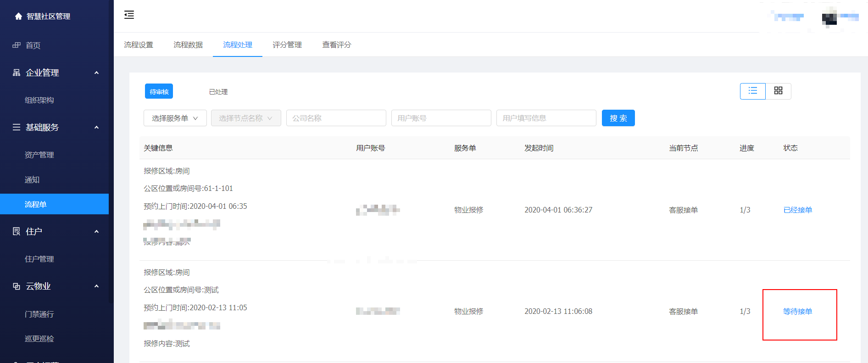
Task: Open the 流程设置 tab
Action: click(x=139, y=45)
